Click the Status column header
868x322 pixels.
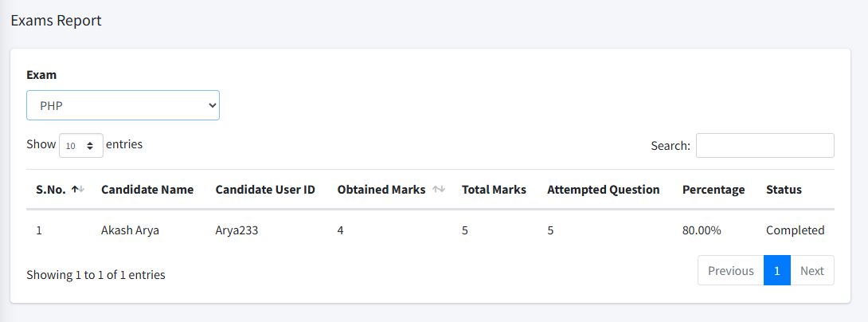click(784, 190)
